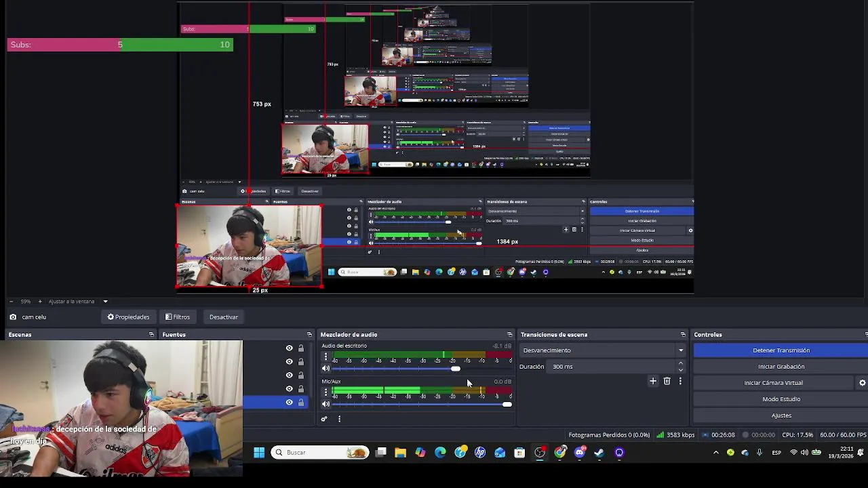This screenshot has width=868, height=488.
Task: Enable Modo Estudio
Action: coord(781,399)
